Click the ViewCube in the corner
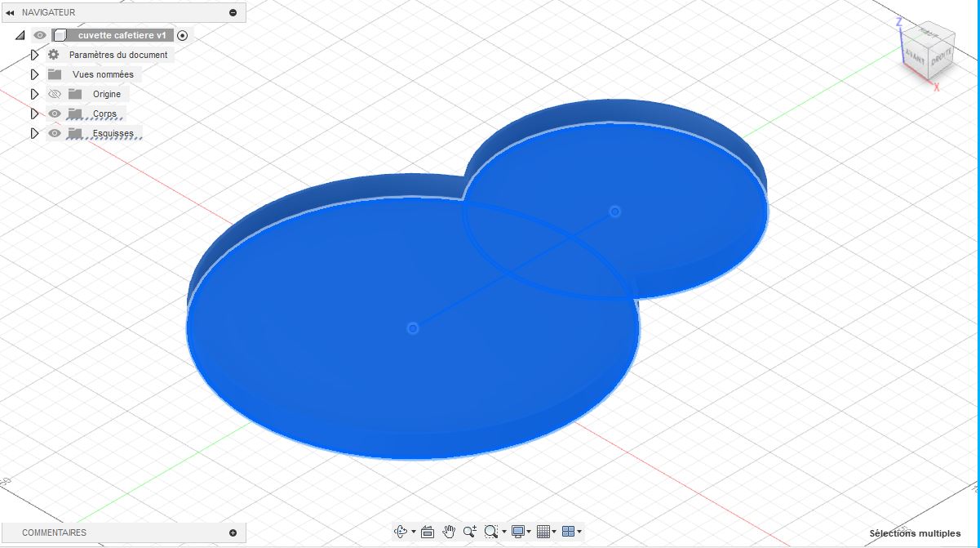The image size is (980, 548). click(927, 51)
